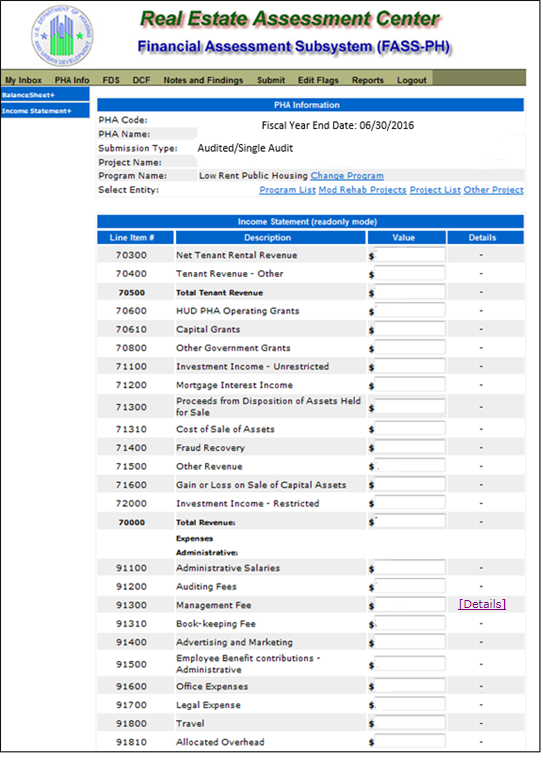Click the Advertising and Marketing description
Image resolution: width=543 pixels, height=763 pixels.
point(235,642)
